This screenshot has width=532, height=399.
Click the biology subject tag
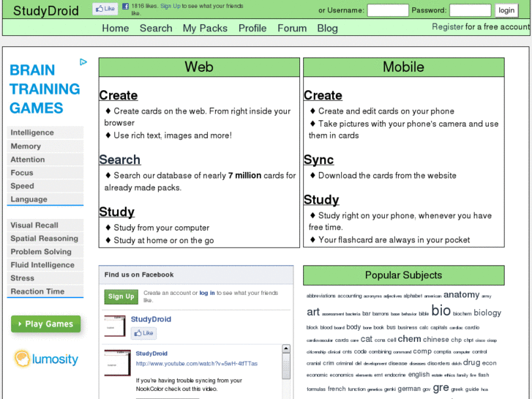[x=487, y=313]
